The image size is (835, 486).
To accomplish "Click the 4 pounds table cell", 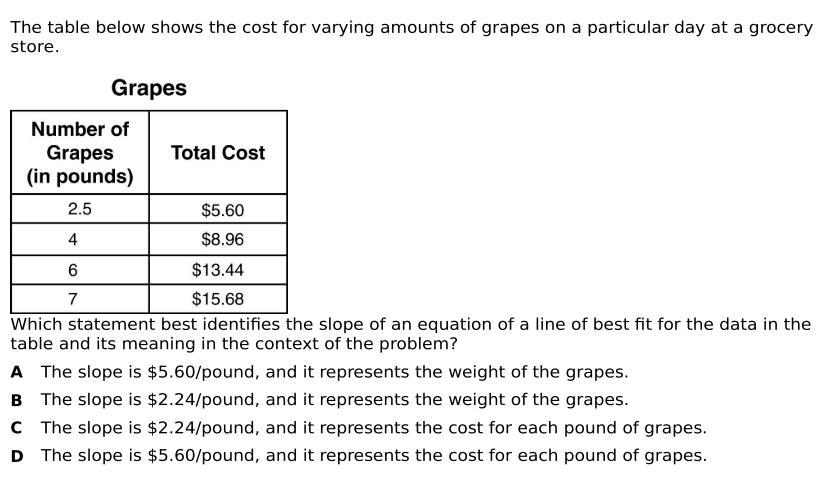I will (80, 239).
